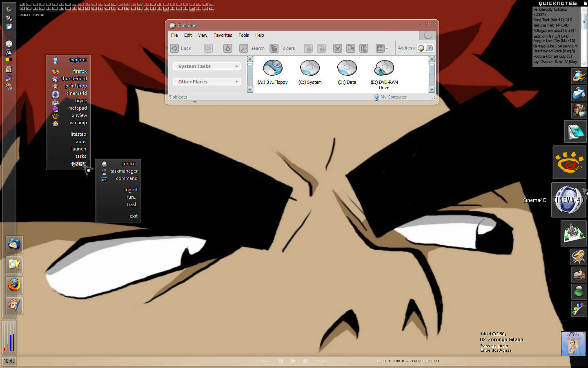Screen dimensions: 588x368
Task: Open the Address bar dropdown
Action: [x=429, y=48]
